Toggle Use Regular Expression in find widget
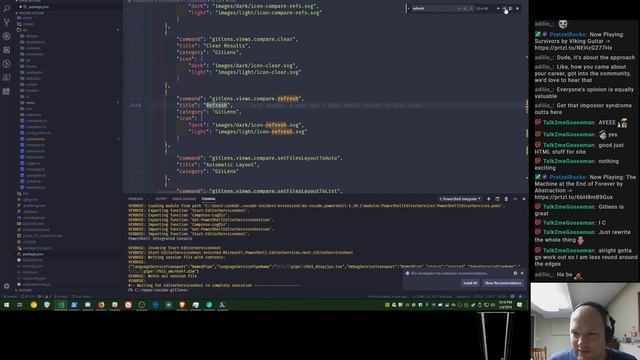 (x=471, y=9)
